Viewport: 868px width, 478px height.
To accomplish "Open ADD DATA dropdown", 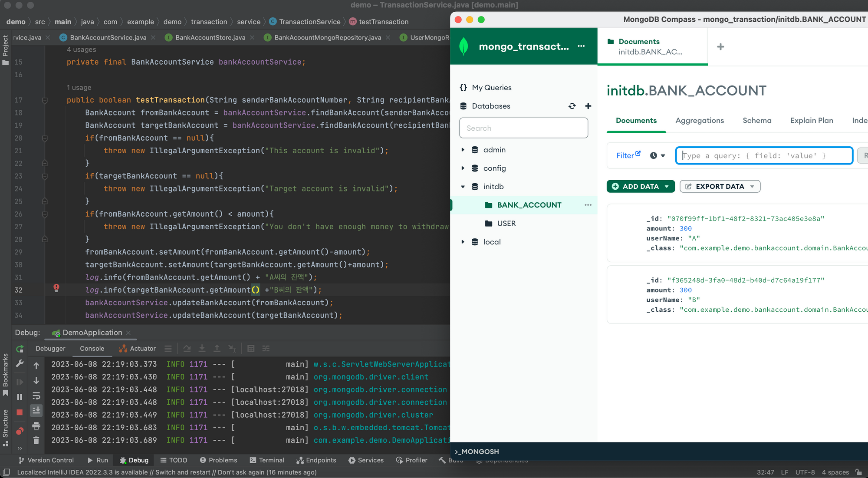I will [x=641, y=186].
